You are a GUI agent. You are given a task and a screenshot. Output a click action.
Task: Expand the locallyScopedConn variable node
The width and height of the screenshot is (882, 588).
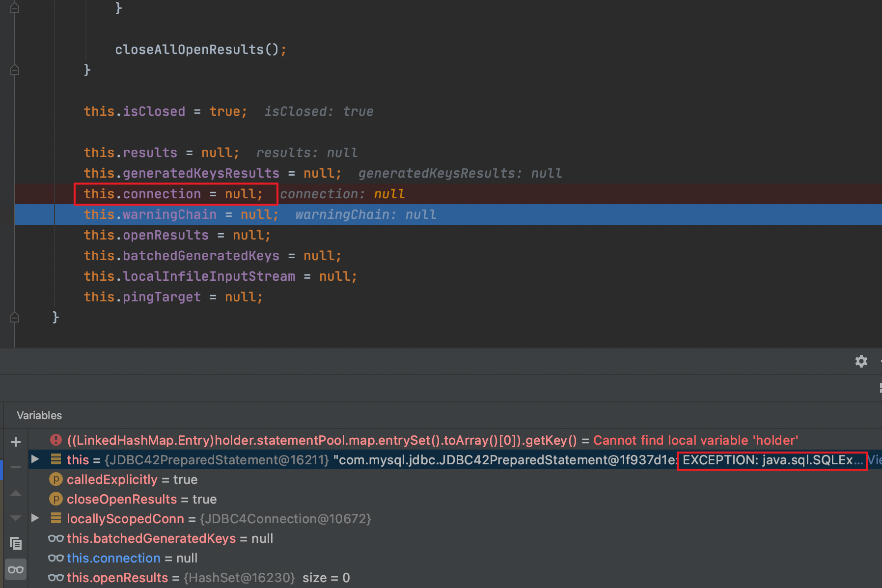pos(35,518)
